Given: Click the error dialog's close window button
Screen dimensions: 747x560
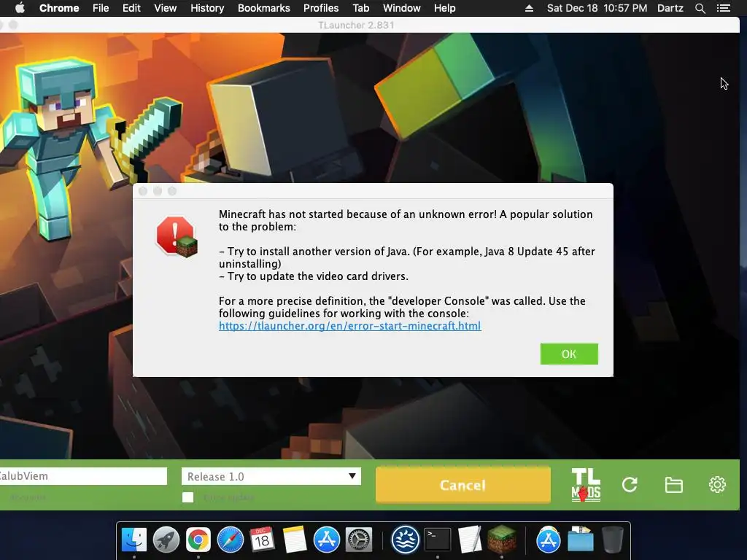Looking at the screenshot, I should click(x=143, y=191).
